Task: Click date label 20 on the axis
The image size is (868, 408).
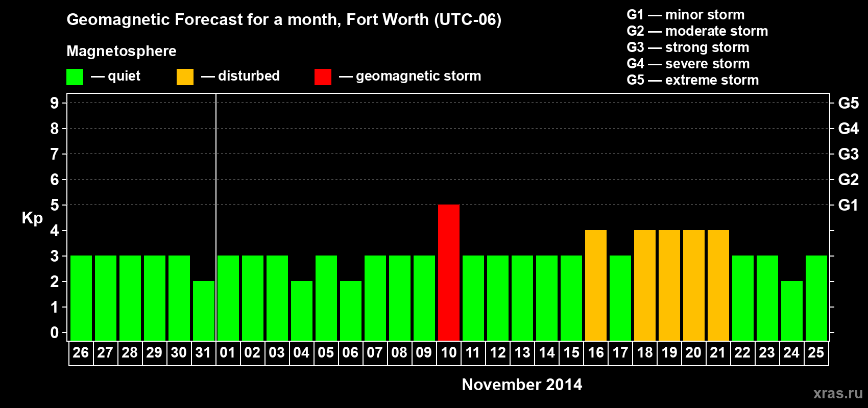Action: point(693,352)
